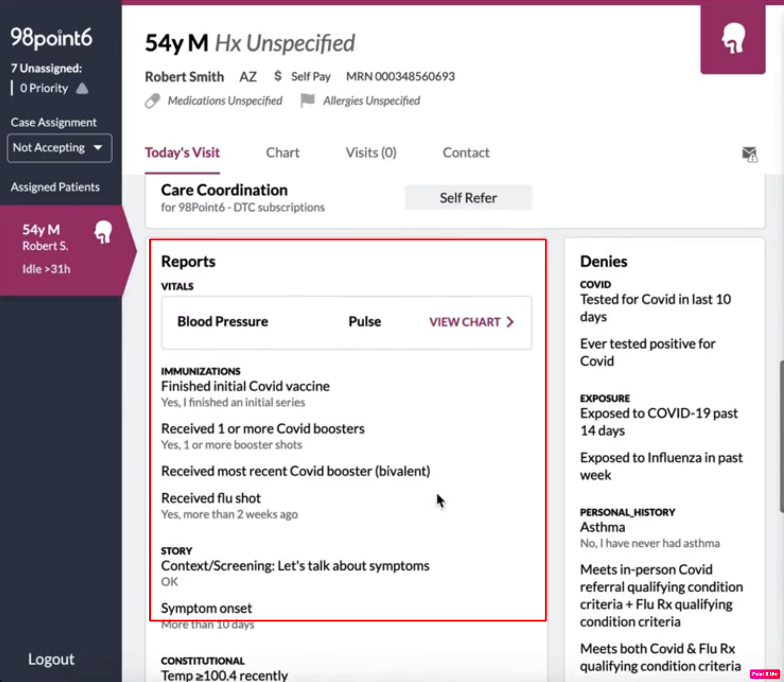
Task: Click the Received flu shot entry
Action: (x=211, y=498)
